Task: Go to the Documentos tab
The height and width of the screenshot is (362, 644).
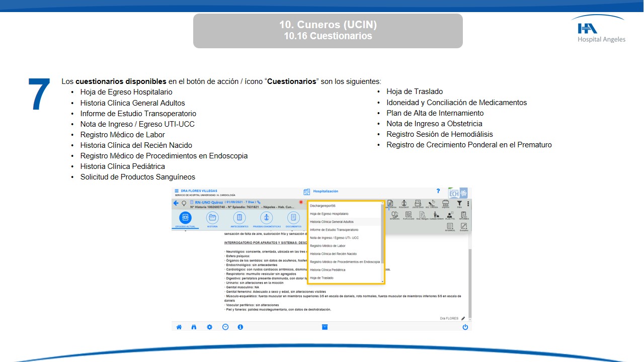Action: click(x=293, y=218)
